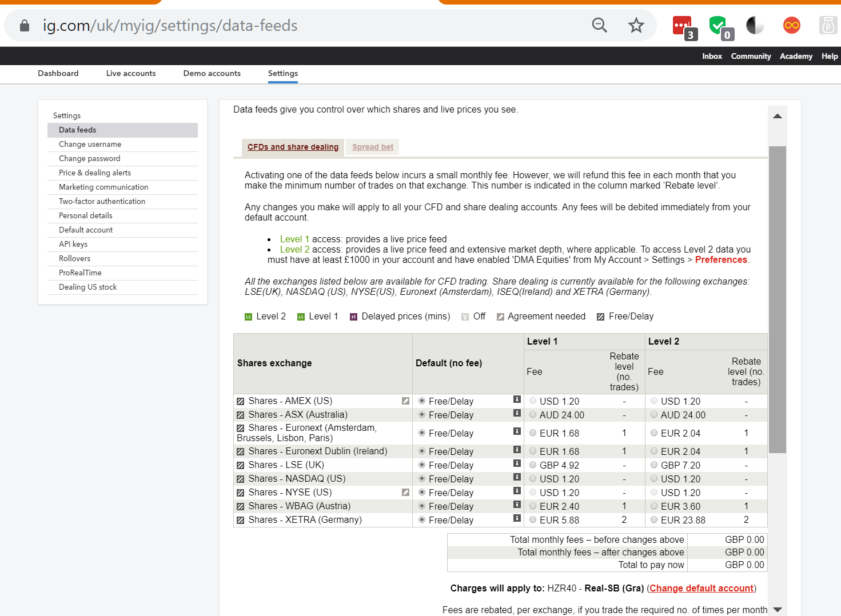This screenshot has width=841, height=616.
Task: Click Change default account link
Action: pos(702,588)
